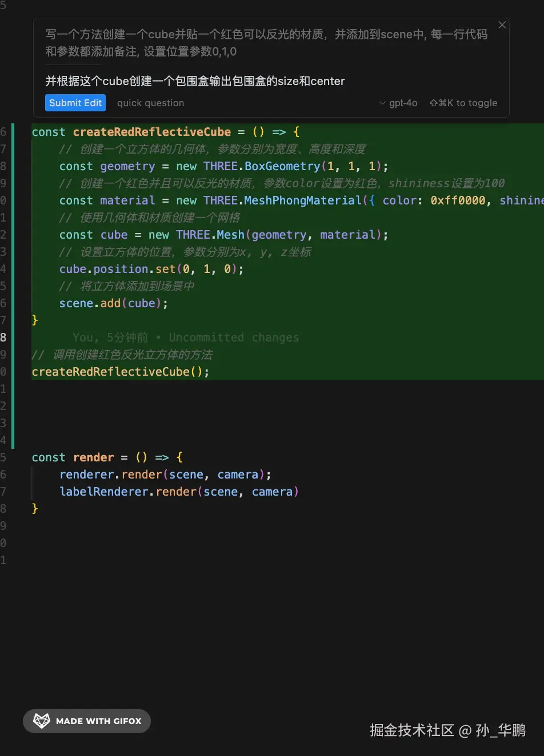The image size is (544, 756).
Task: Click the Uncommitted changes blame annotation
Action: (x=234, y=337)
